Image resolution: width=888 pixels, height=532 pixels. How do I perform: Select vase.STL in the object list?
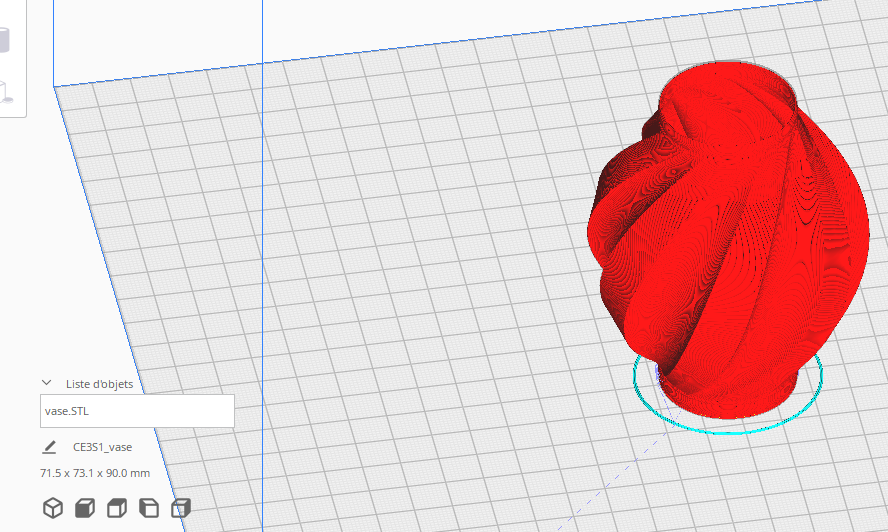137,411
